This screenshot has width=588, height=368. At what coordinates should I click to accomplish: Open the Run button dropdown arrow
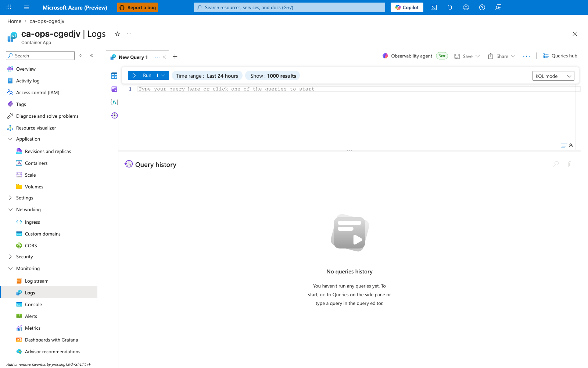(x=163, y=75)
